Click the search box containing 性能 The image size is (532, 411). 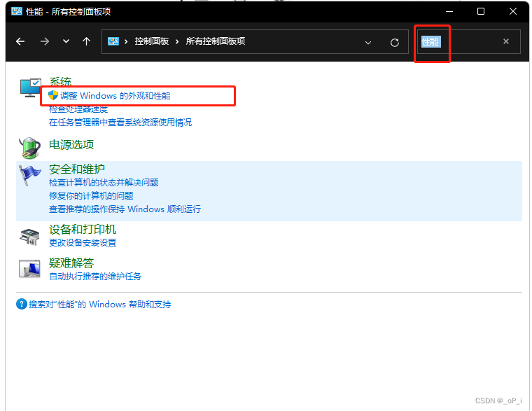click(468, 41)
